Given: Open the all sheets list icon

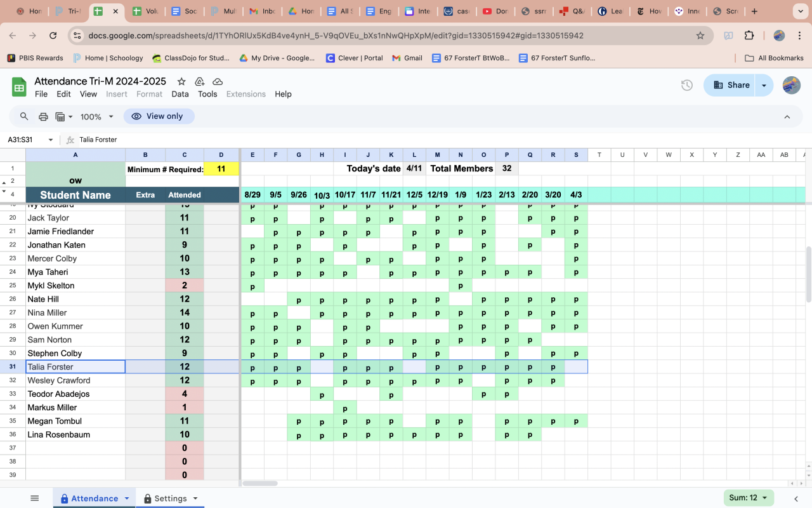Looking at the screenshot, I should pyautogui.click(x=35, y=498).
